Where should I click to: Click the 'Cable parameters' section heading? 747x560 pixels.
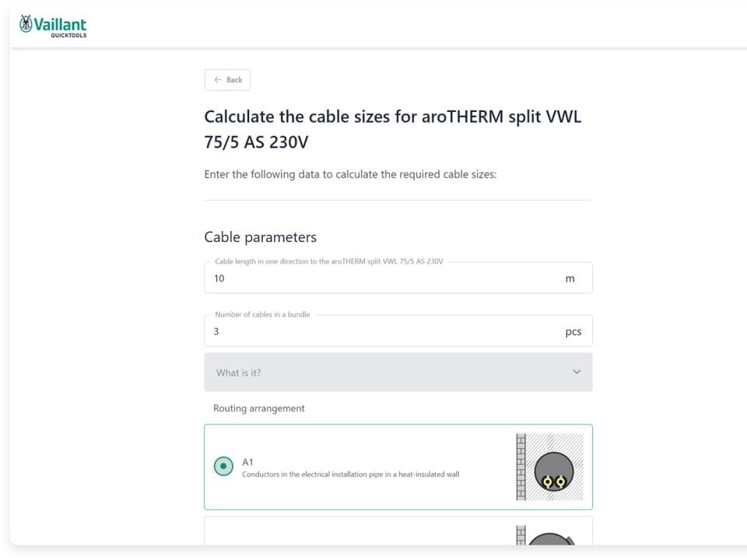260,237
